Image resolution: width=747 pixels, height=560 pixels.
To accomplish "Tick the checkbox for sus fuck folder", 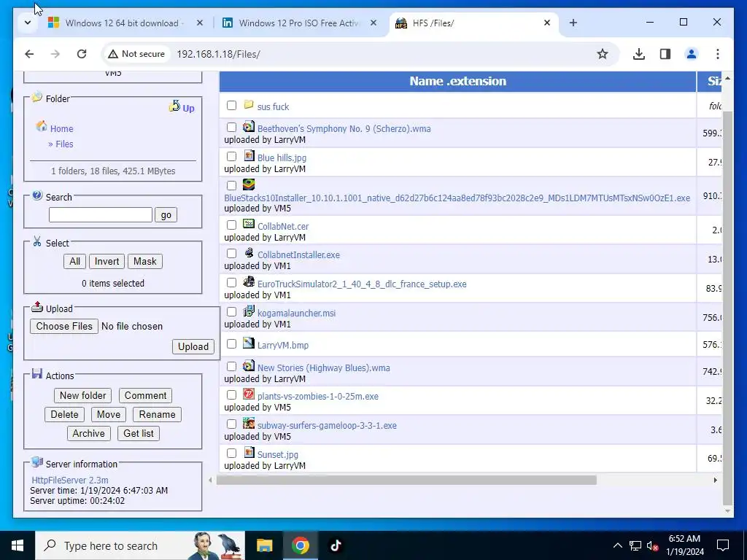I will [x=231, y=105].
